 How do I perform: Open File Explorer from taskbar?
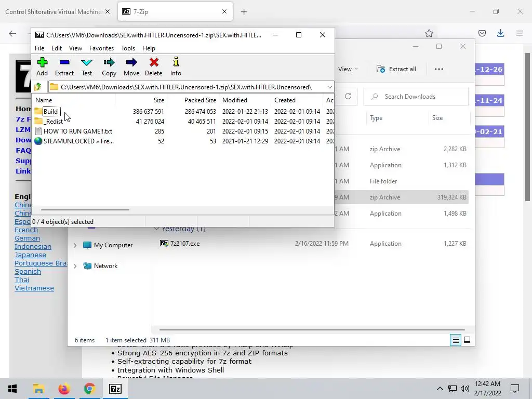pyautogui.click(x=38, y=389)
